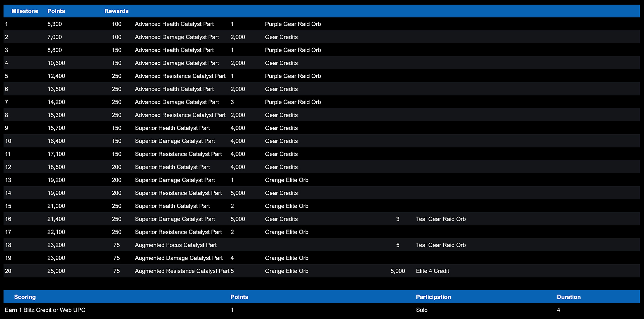Click the Scoring header in lower table

pos(25,297)
